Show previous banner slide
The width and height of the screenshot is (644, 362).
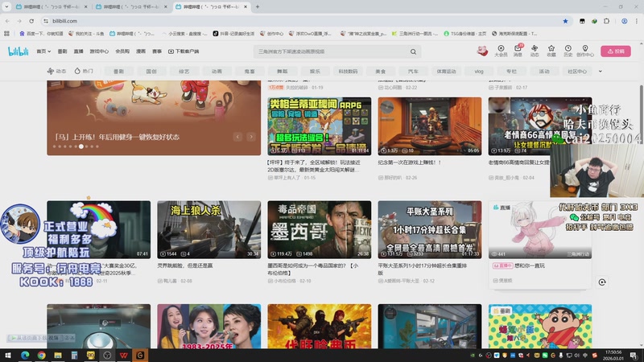pyautogui.click(x=237, y=137)
